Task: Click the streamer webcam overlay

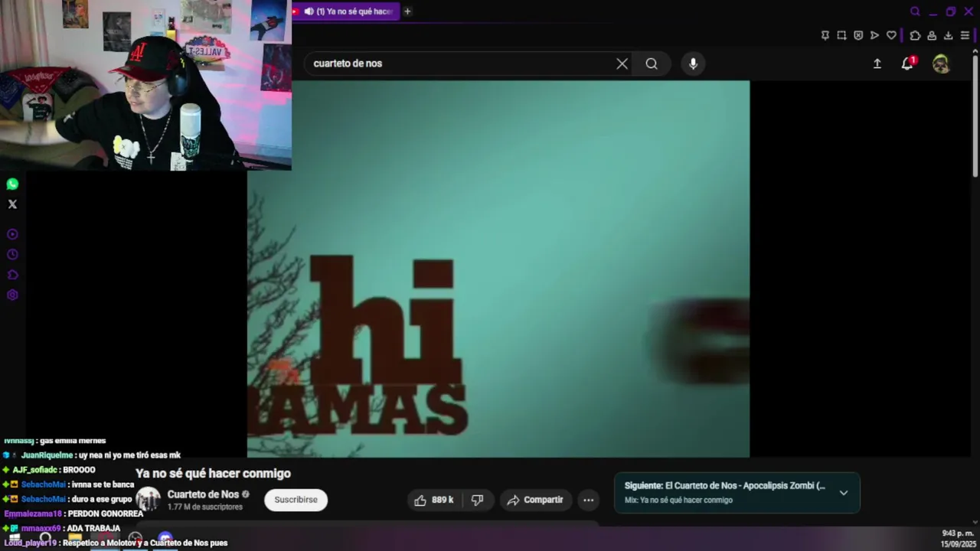Action: (145, 84)
